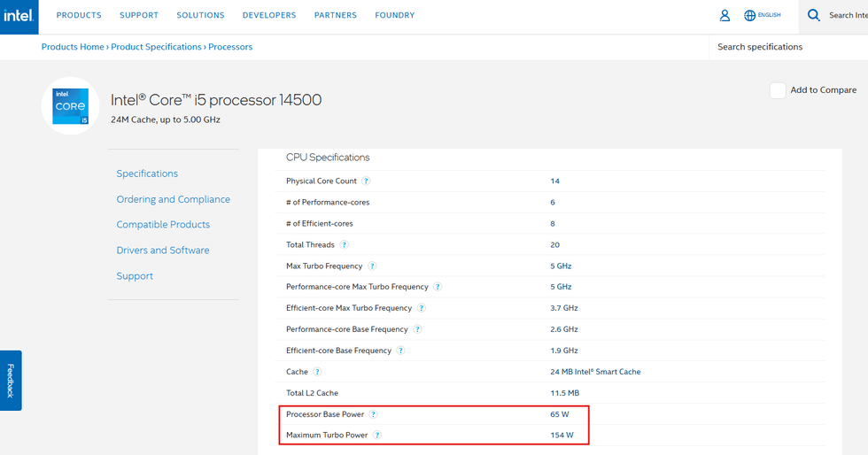Jump to Compatible Products section

pyautogui.click(x=163, y=225)
